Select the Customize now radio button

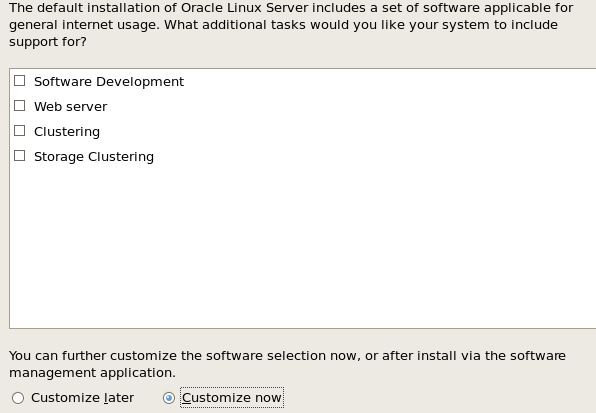pos(169,398)
